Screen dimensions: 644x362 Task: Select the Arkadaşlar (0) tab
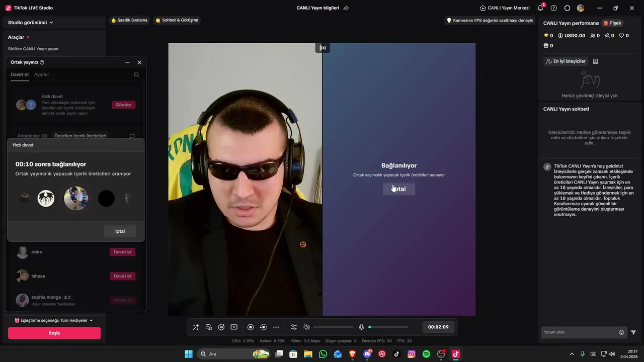[x=32, y=136]
